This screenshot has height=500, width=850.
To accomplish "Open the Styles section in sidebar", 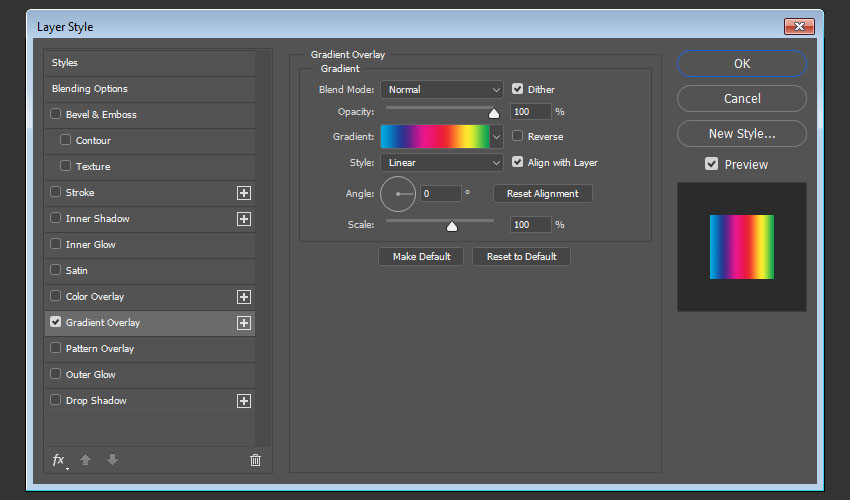I will click(x=65, y=63).
